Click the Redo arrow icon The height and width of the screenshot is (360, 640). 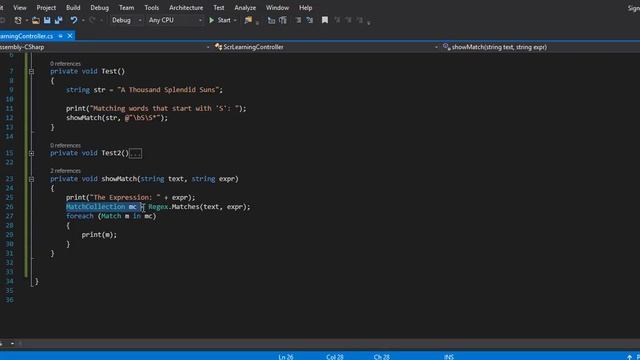(x=92, y=20)
